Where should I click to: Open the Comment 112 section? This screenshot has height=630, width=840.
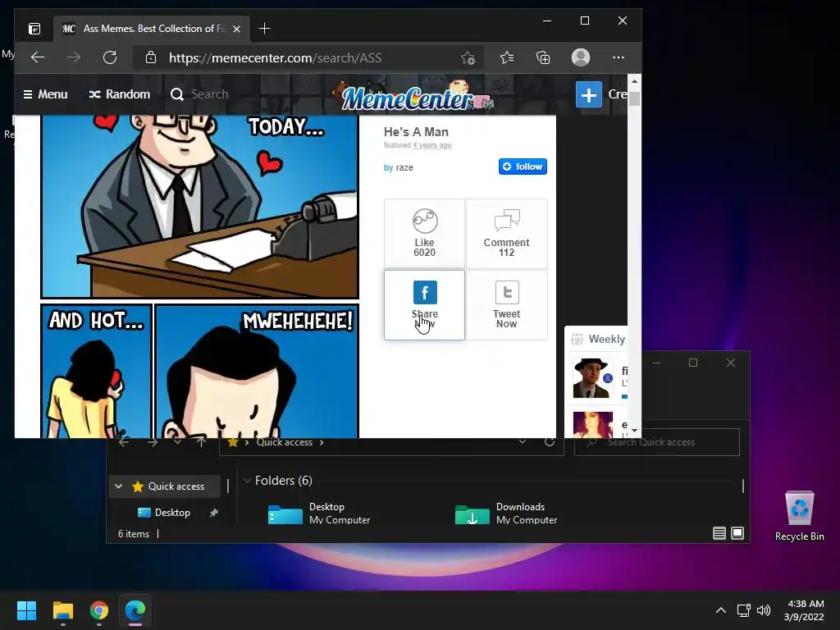[x=507, y=233]
